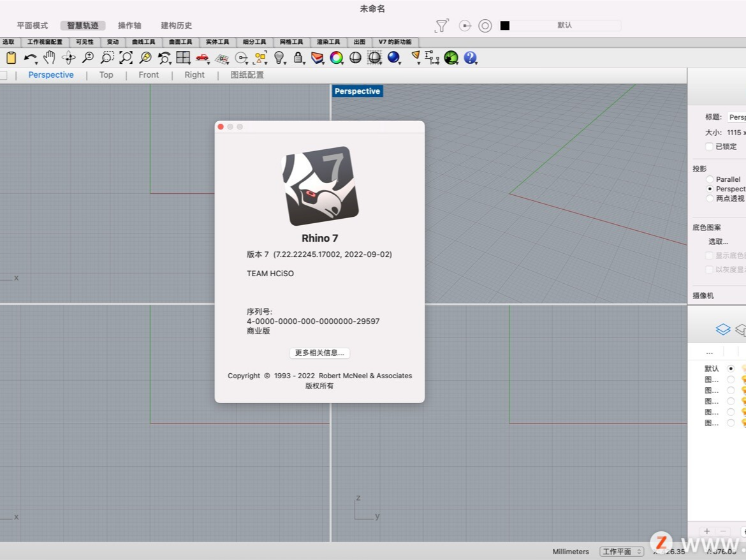Open the 建构历史 menu item
Viewport: 746px width, 560px height.
tap(176, 25)
